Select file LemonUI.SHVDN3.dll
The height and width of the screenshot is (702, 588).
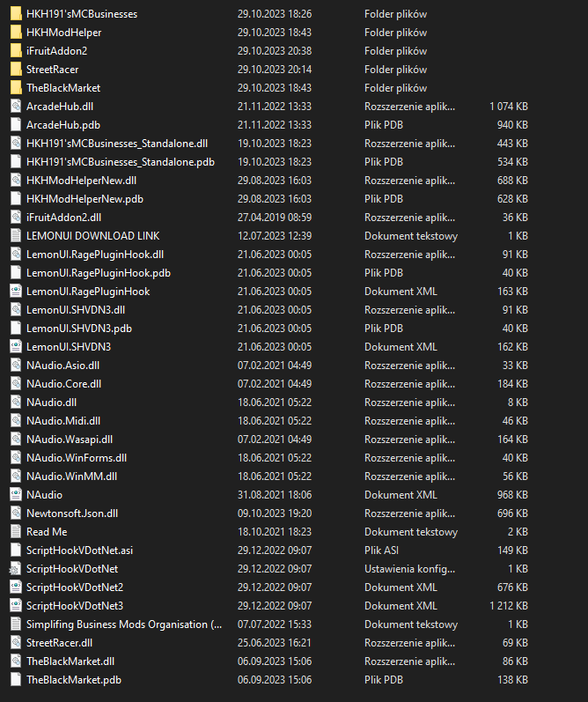[x=76, y=310]
